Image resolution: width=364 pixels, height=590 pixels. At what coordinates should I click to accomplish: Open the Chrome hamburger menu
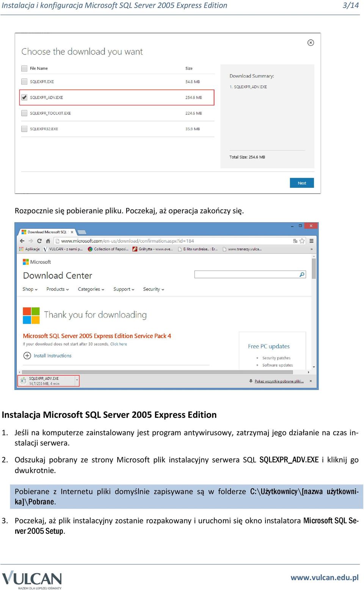[x=311, y=241]
